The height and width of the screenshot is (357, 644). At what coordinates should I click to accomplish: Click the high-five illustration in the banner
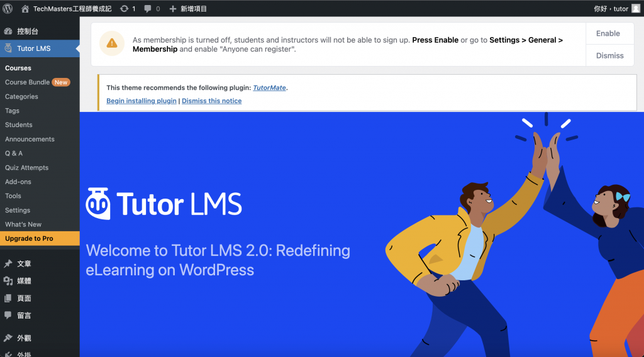[514, 234]
